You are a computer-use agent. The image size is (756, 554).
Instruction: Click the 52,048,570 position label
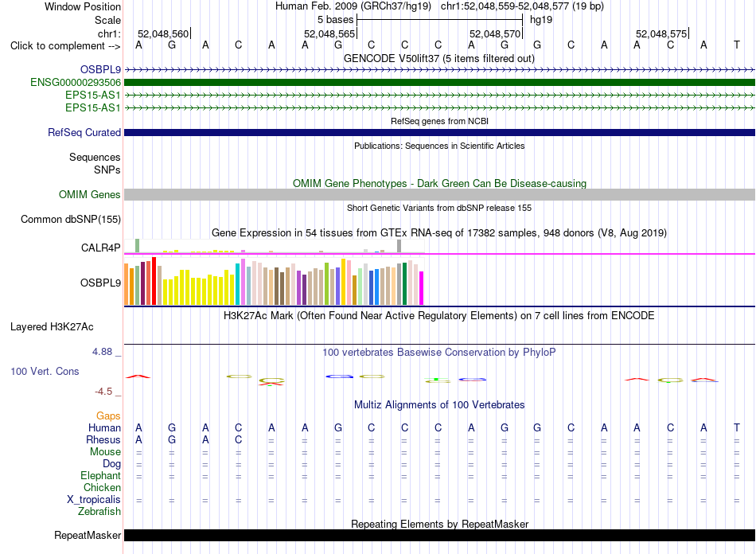pos(495,33)
